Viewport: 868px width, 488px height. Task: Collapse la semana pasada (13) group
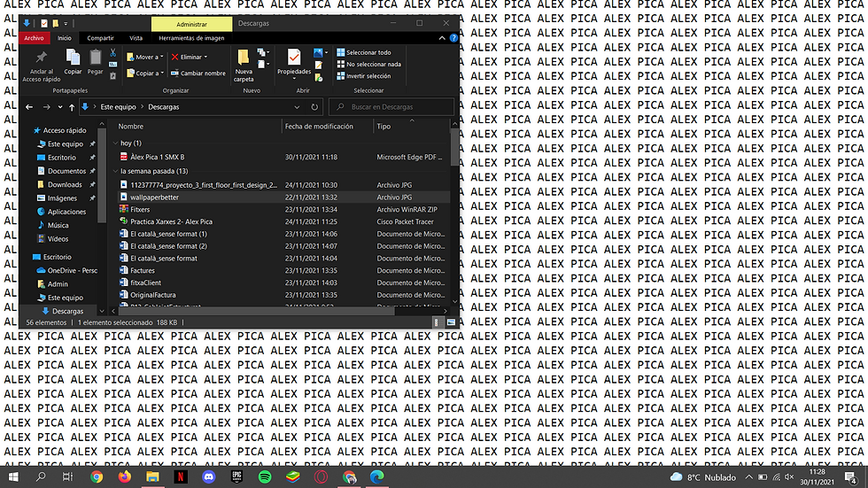pyautogui.click(x=116, y=171)
